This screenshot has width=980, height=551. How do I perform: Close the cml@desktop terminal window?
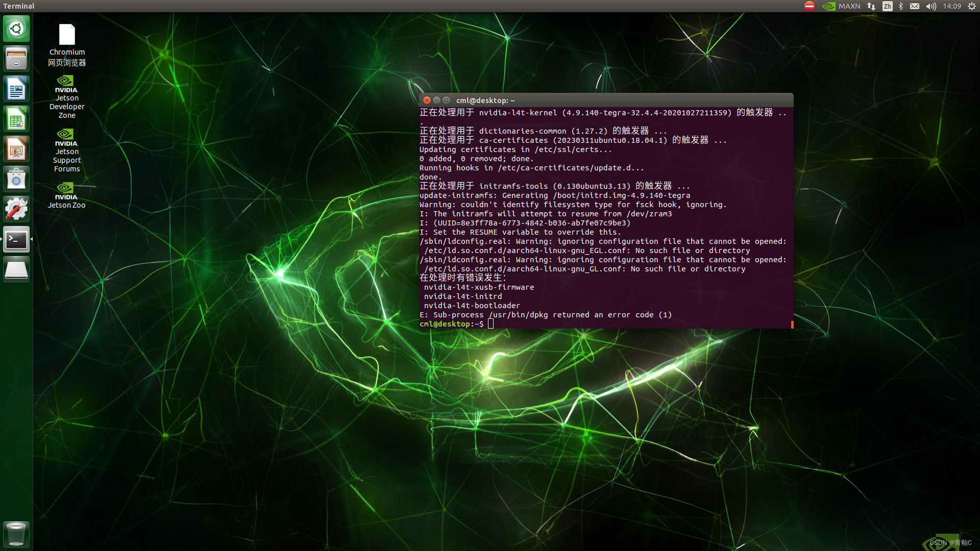pos(427,101)
